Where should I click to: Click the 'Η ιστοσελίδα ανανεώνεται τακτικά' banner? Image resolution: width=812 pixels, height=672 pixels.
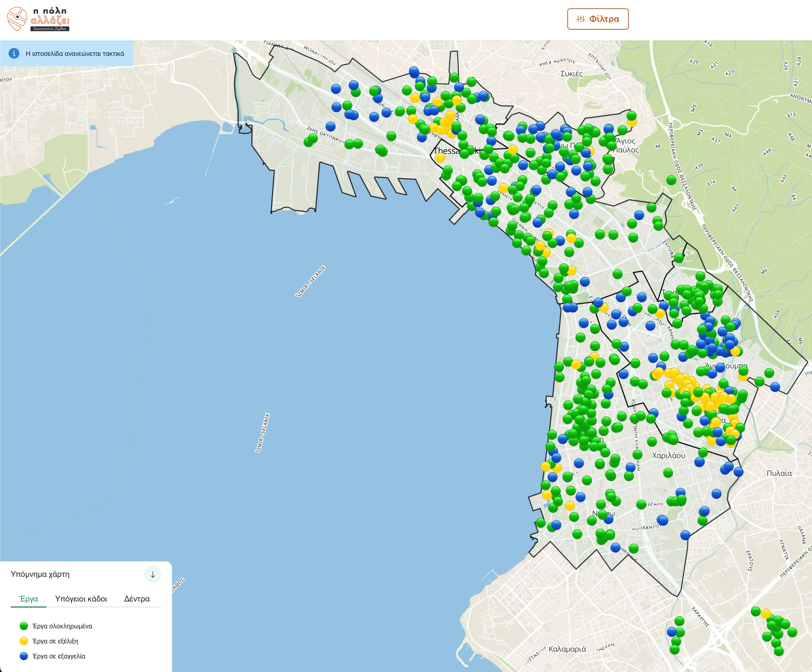pos(75,53)
